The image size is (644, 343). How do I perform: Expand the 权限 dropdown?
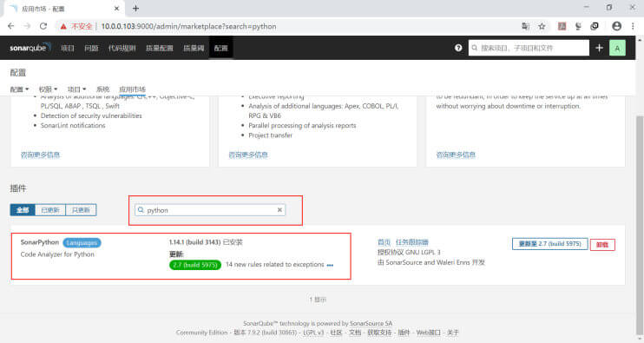pos(48,89)
